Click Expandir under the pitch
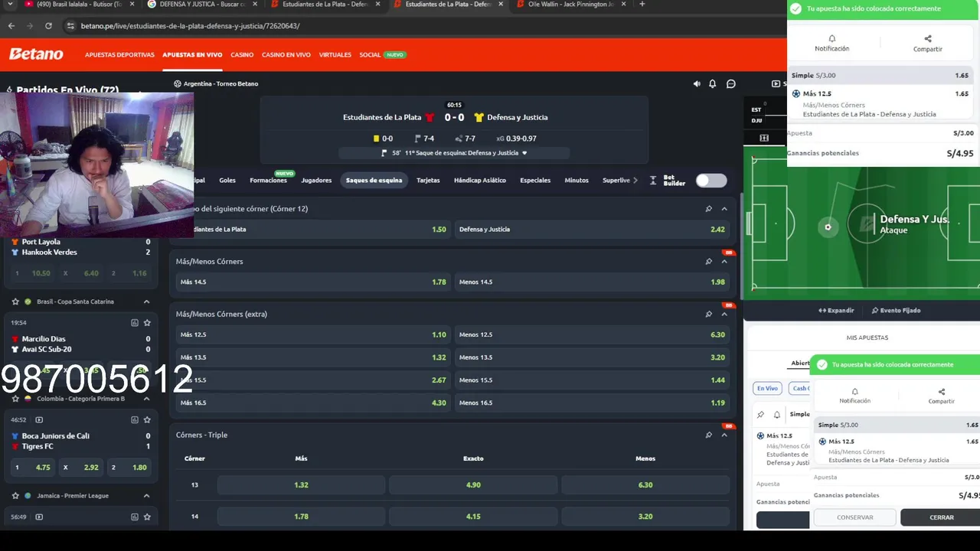Image resolution: width=980 pixels, height=551 pixels. pyautogui.click(x=836, y=311)
